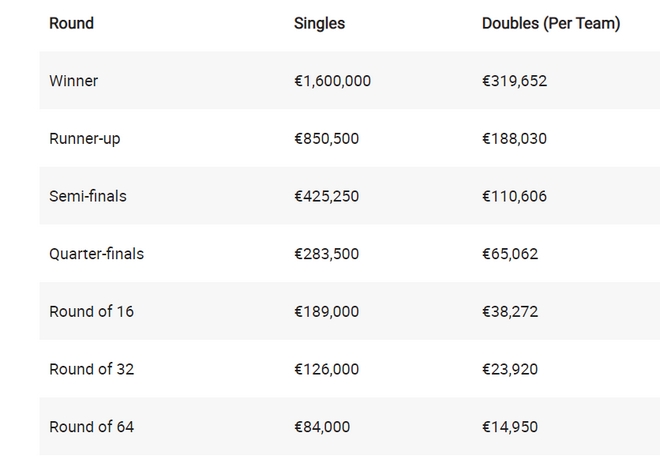Click the €425,250 singles amount
The image size is (660, 456).
point(326,196)
